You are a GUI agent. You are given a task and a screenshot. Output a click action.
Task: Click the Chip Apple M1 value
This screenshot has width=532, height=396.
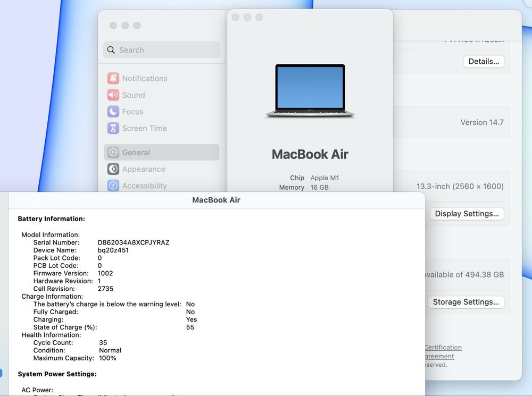pos(325,178)
